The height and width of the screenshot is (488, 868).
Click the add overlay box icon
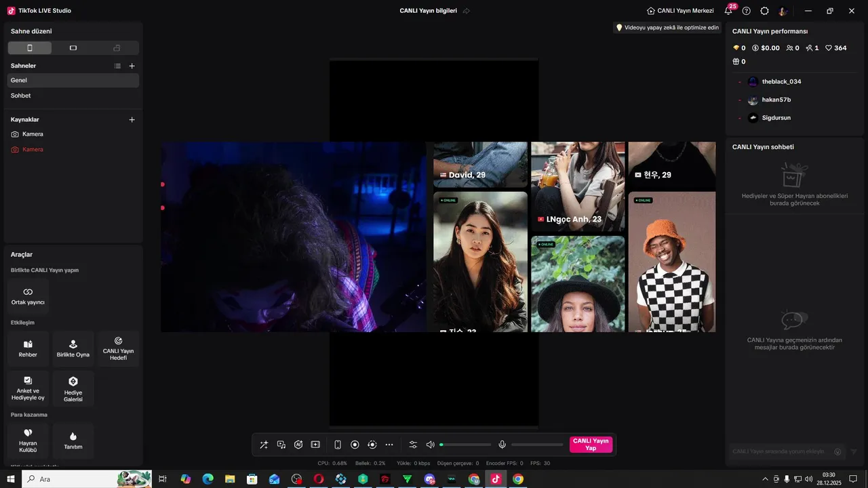pos(315,445)
